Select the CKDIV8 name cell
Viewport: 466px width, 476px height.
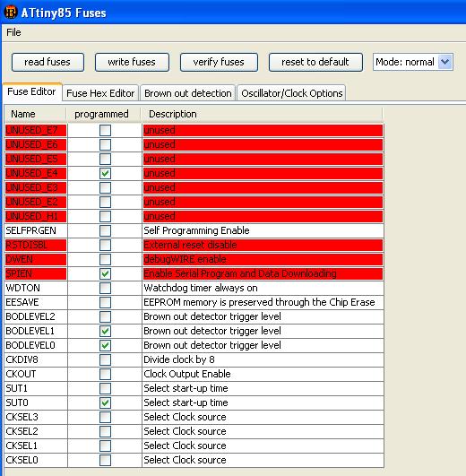tap(36, 359)
